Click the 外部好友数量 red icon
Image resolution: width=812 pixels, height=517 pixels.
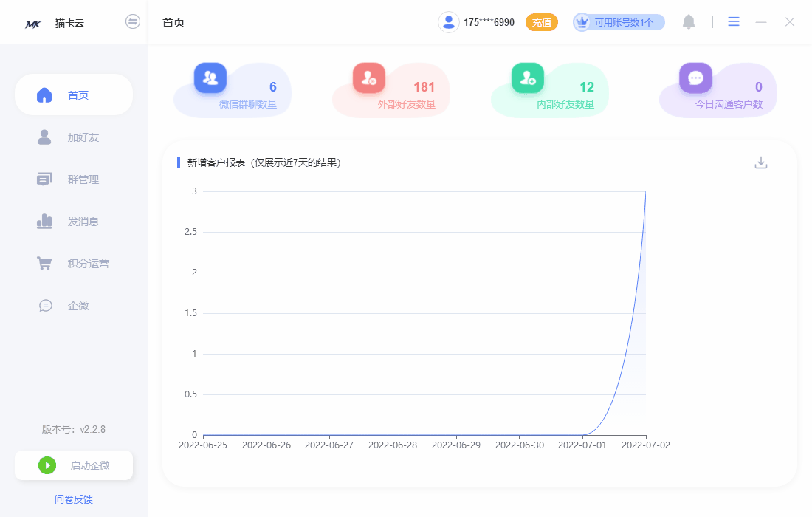(x=368, y=78)
